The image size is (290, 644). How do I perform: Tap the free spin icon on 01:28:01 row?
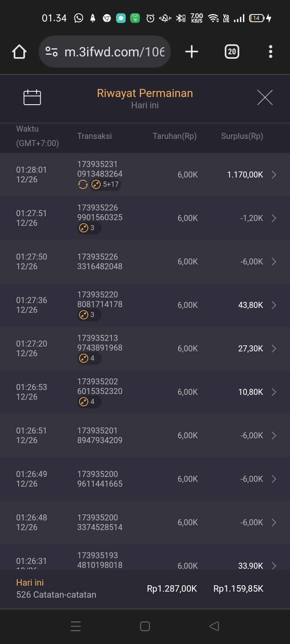(83, 184)
